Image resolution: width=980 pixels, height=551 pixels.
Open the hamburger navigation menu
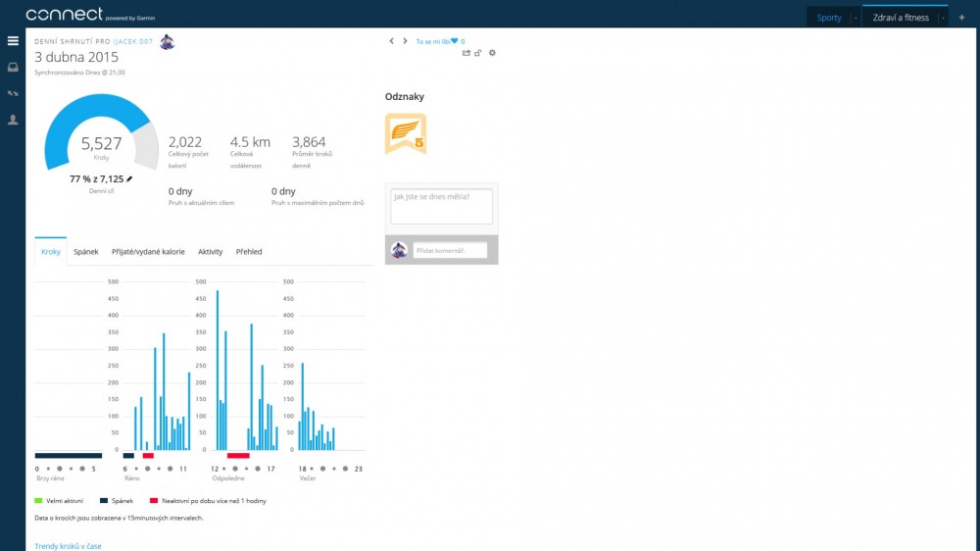tap(13, 41)
